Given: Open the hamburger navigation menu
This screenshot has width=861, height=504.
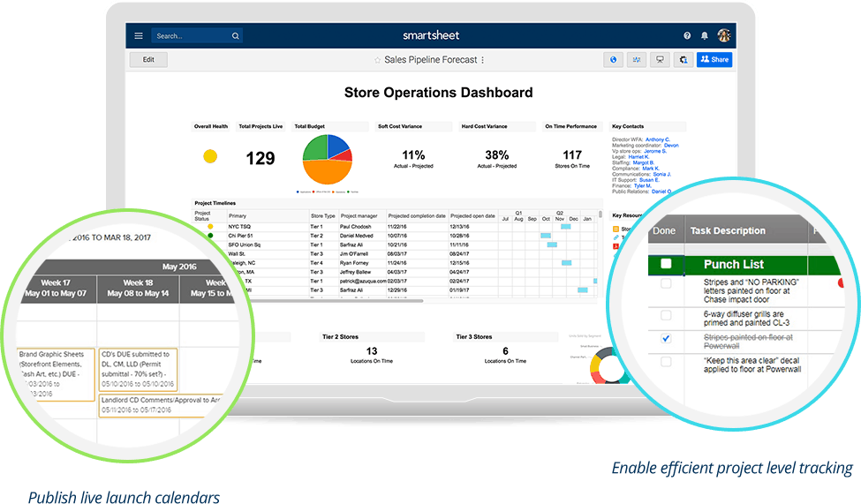Looking at the screenshot, I should click(139, 36).
